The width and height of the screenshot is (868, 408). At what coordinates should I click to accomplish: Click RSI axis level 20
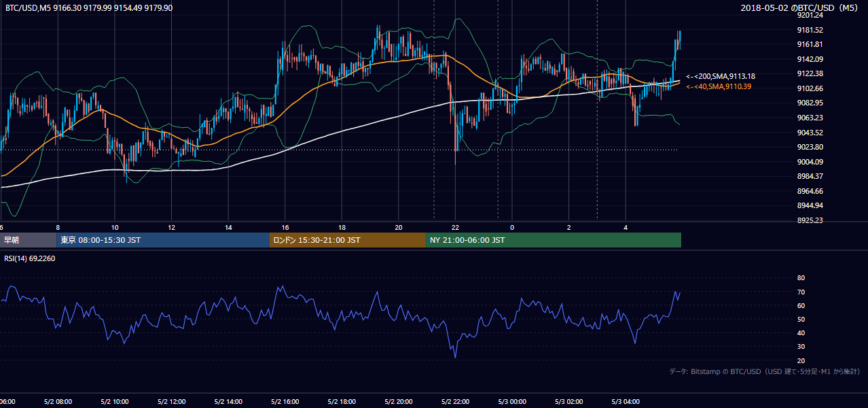coord(801,360)
